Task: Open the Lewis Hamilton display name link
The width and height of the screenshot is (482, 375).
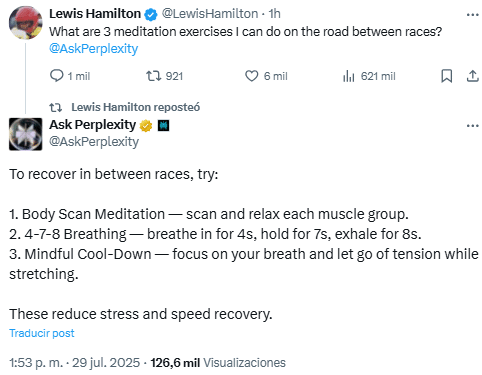Action: [95, 14]
